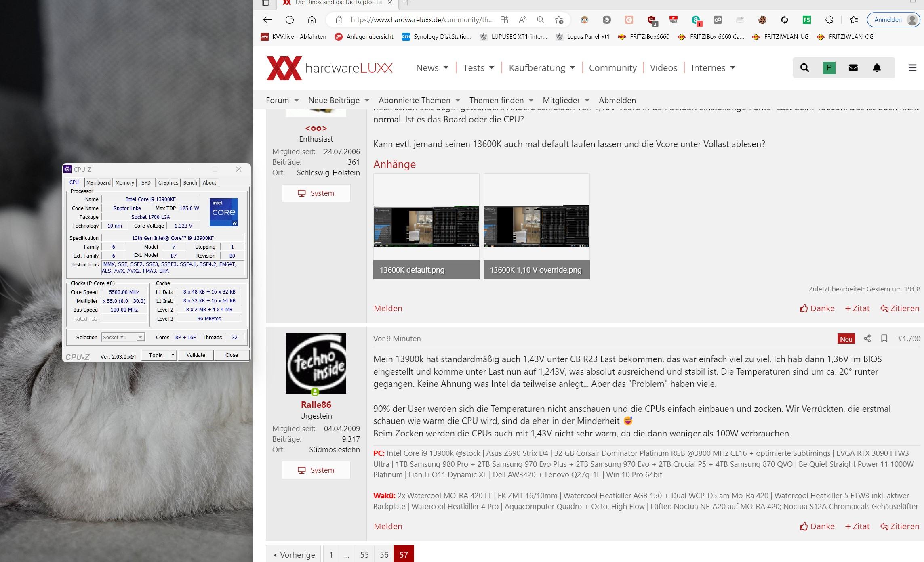Open the red shield extension icon
Image resolution: width=924 pixels, height=562 pixels.
(651, 20)
